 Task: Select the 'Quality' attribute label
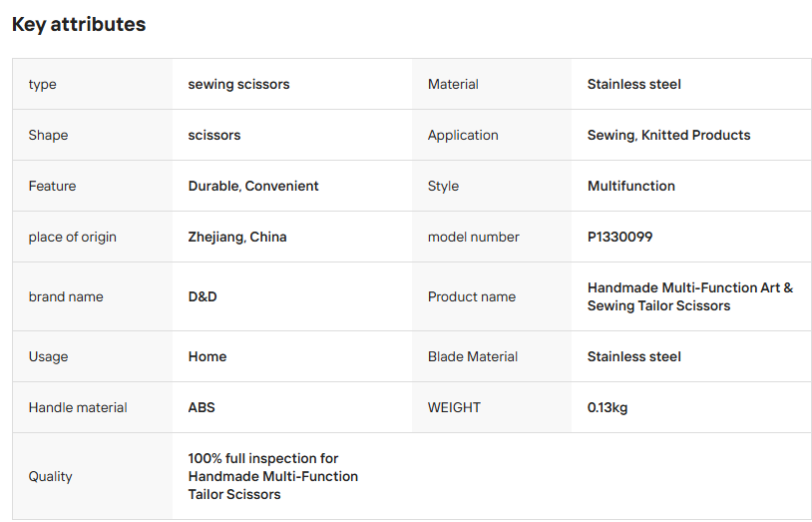(50, 476)
